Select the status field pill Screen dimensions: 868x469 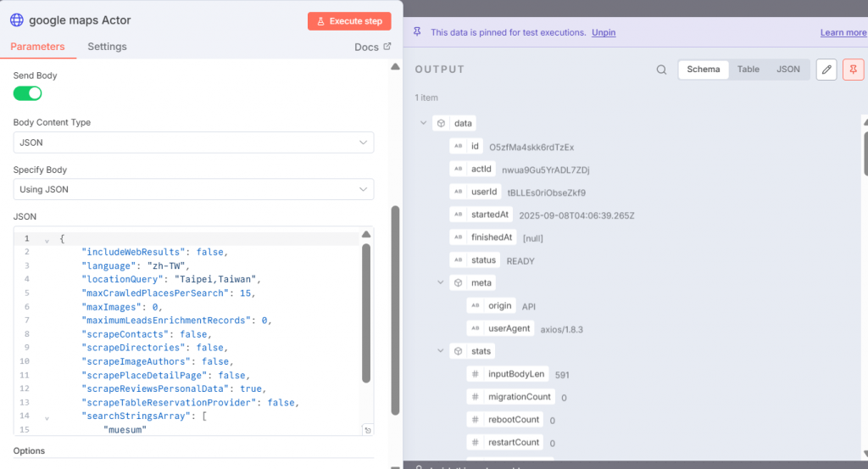[x=475, y=260]
